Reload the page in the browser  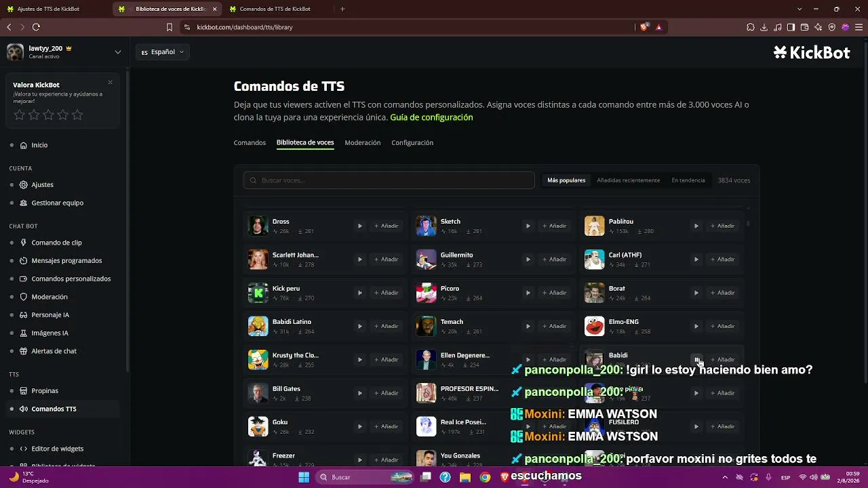[36, 27]
